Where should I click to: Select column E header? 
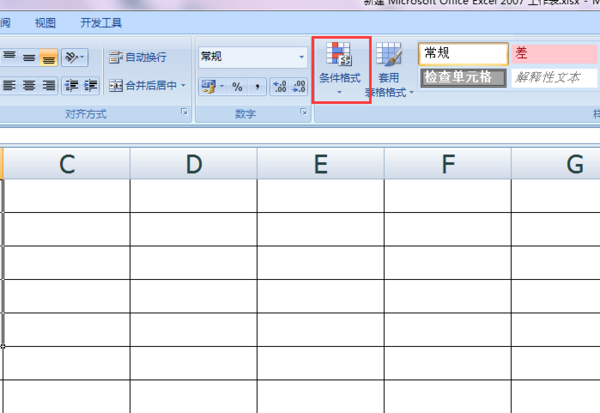tap(321, 164)
